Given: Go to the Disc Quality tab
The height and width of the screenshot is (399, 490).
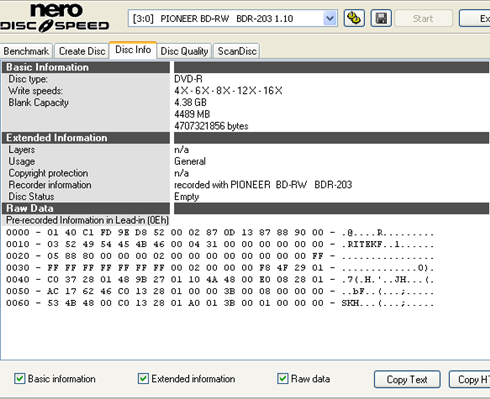Looking at the screenshot, I should (184, 51).
